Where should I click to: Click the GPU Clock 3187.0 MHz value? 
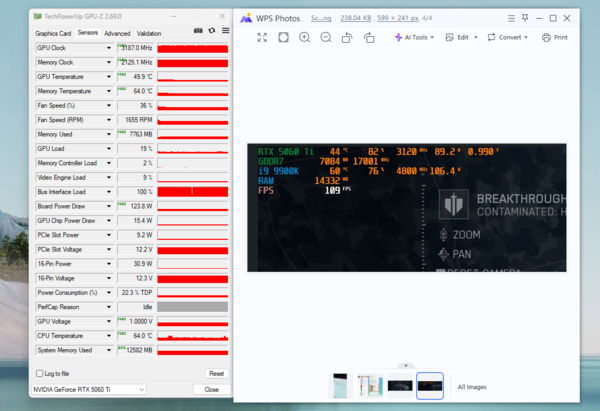point(135,48)
